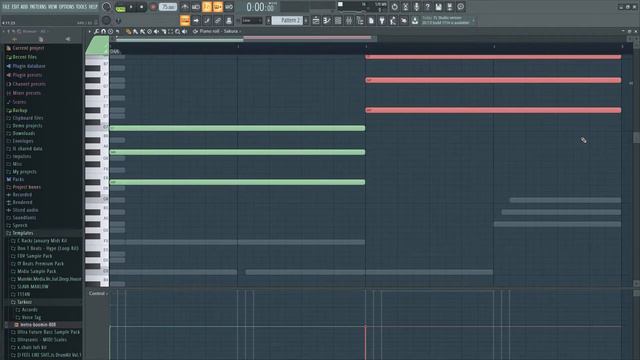
Task: Open the piano roll options arrow menu
Action: point(89,31)
